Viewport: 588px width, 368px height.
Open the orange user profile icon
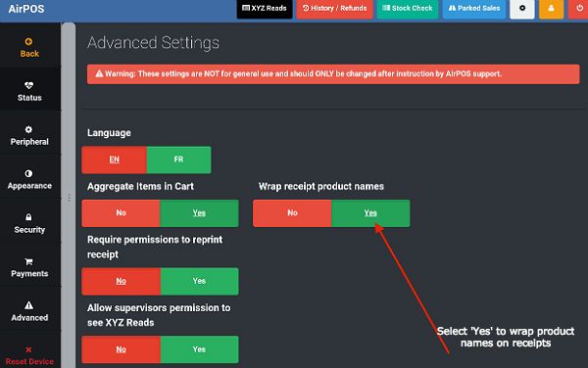pyautogui.click(x=551, y=8)
